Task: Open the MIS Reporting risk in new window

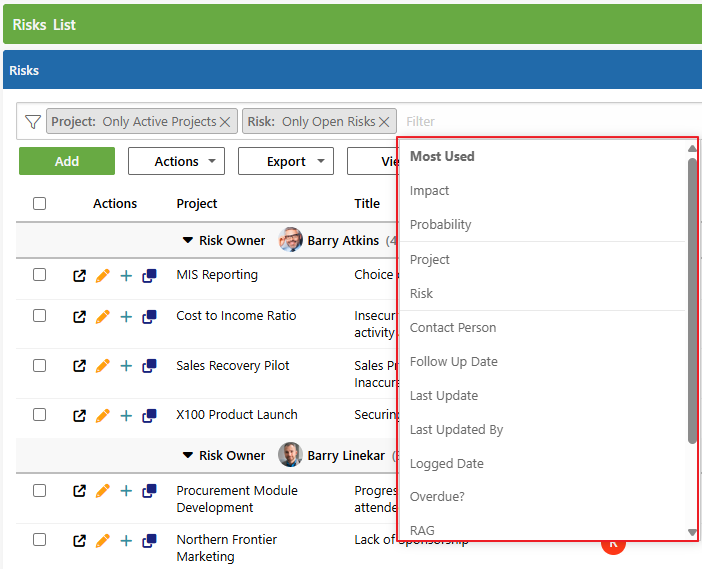Action: 79,276
